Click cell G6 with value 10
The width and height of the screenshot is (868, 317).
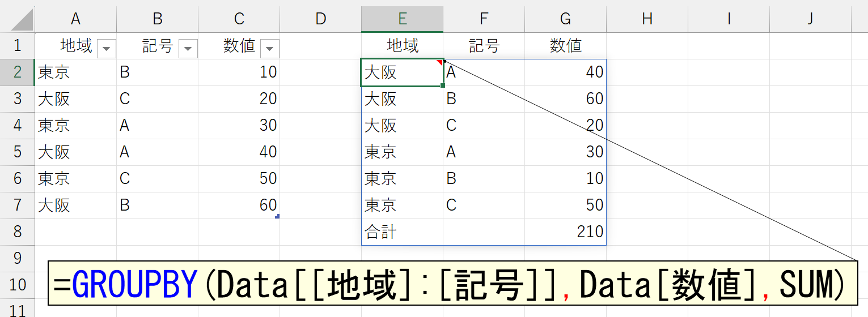coord(566,179)
